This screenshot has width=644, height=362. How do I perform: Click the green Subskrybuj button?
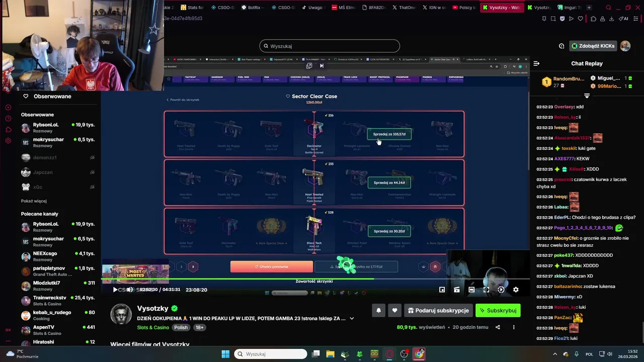498,311
